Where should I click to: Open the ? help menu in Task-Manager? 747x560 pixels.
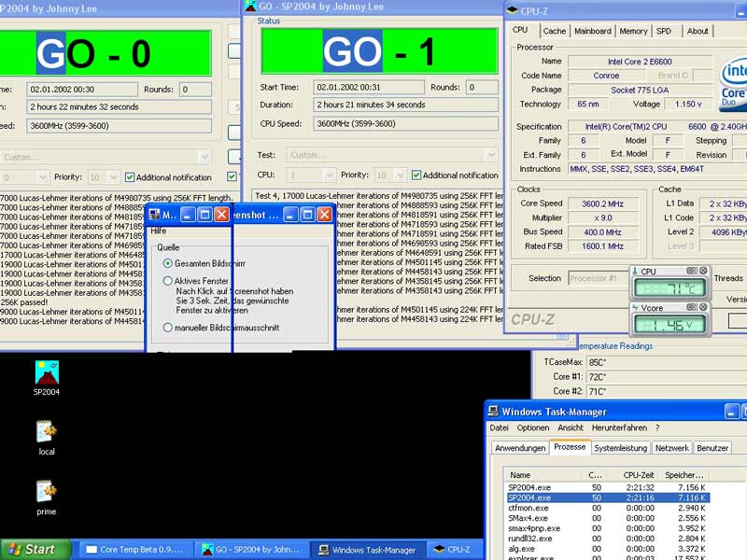pyautogui.click(x=657, y=427)
